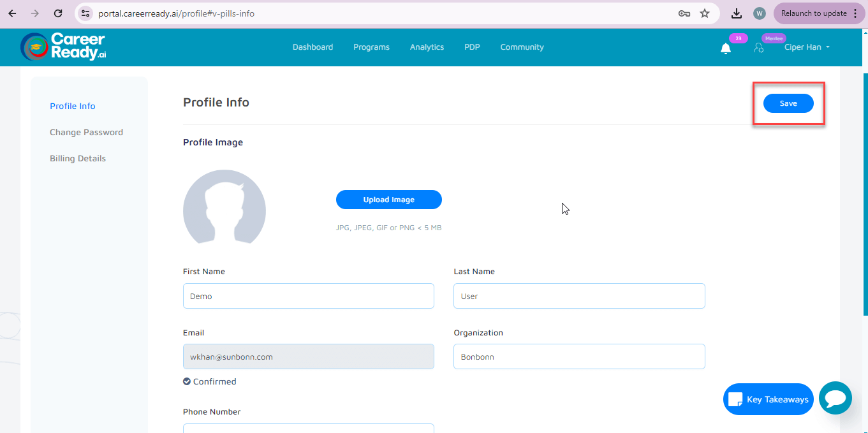
Task: Click the Upload Image button
Action: (x=388, y=200)
